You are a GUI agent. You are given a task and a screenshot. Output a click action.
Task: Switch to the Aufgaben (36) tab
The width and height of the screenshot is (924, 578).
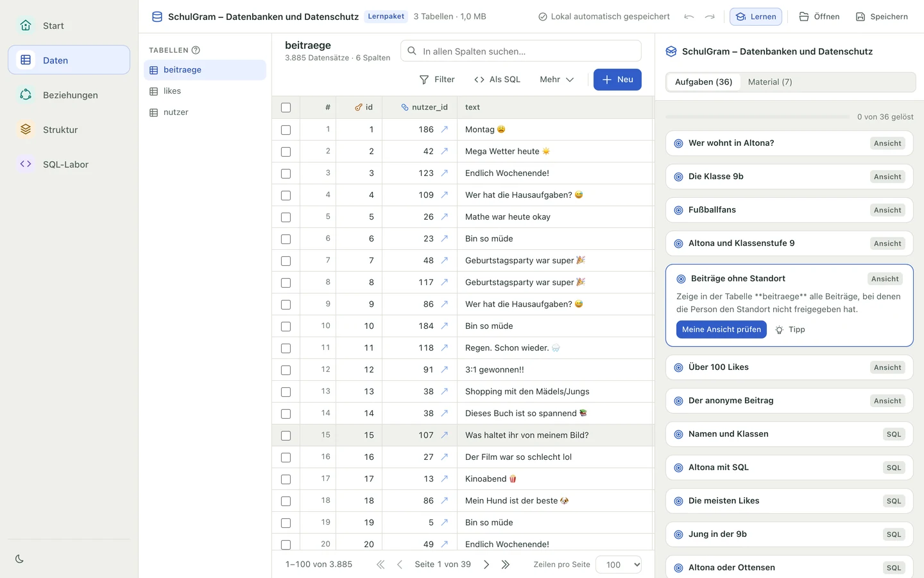click(703, 82)
